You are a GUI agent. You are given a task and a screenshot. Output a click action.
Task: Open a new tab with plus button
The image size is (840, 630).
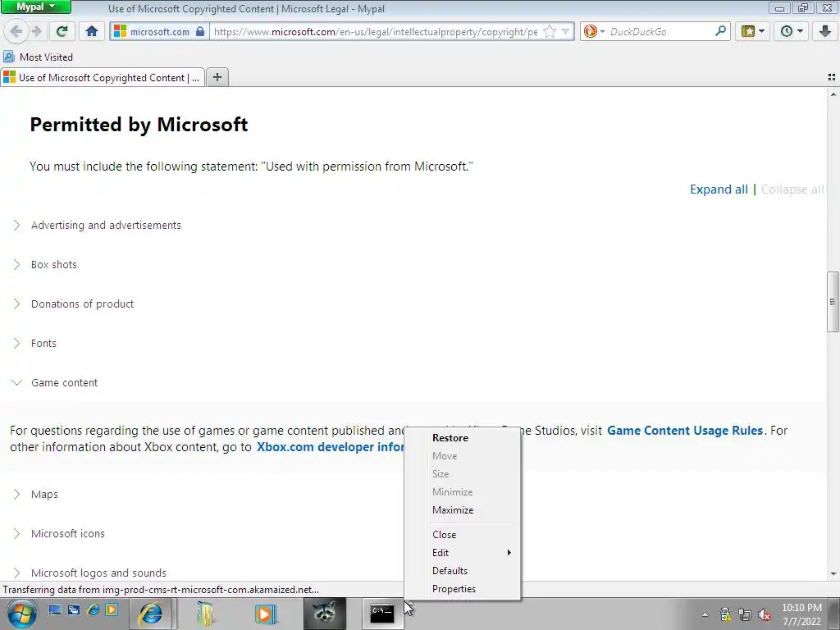coord(217,78)
